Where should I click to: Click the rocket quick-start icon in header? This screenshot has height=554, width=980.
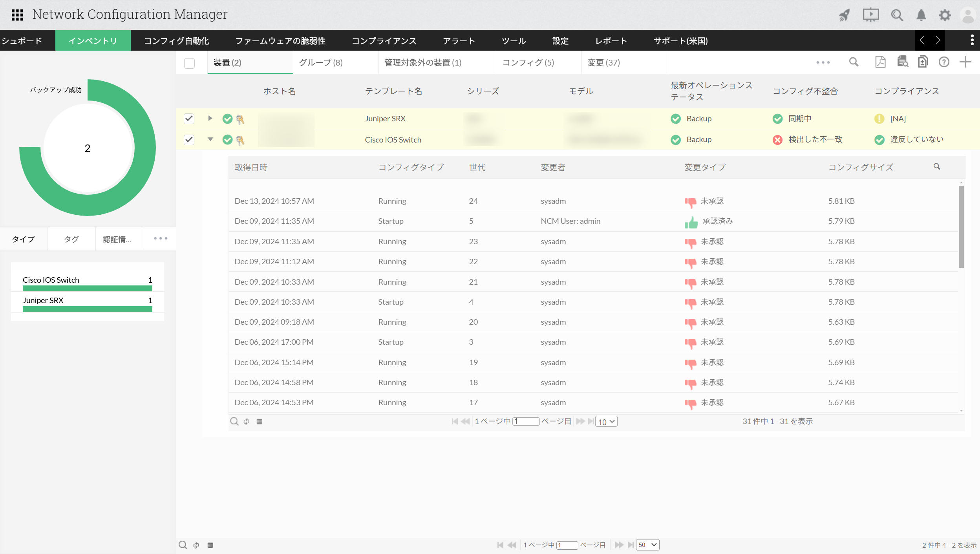[x=844, y=15]
